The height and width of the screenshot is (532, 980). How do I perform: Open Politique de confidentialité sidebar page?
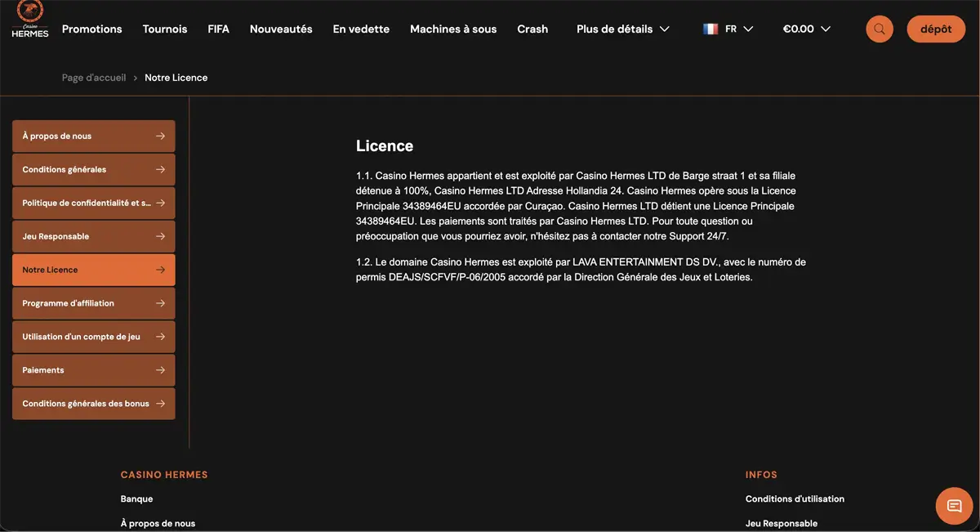pyautogui.click(x=94, y=203)
